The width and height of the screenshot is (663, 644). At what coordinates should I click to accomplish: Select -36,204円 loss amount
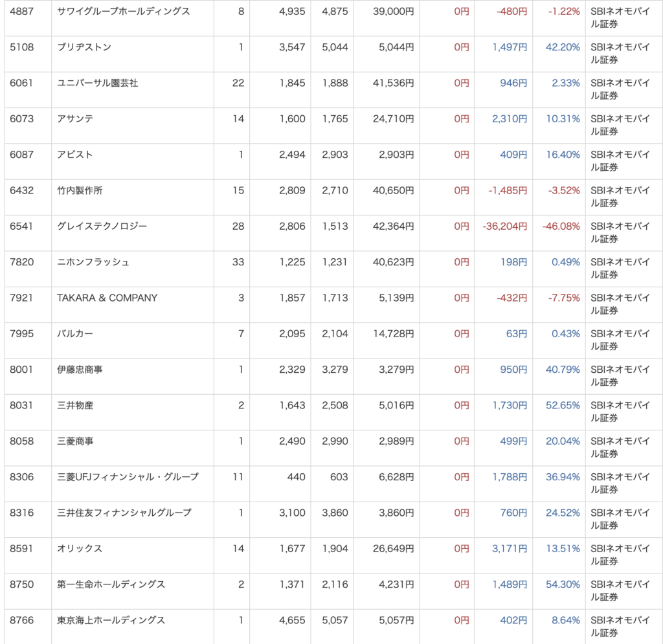pos(505,226)
